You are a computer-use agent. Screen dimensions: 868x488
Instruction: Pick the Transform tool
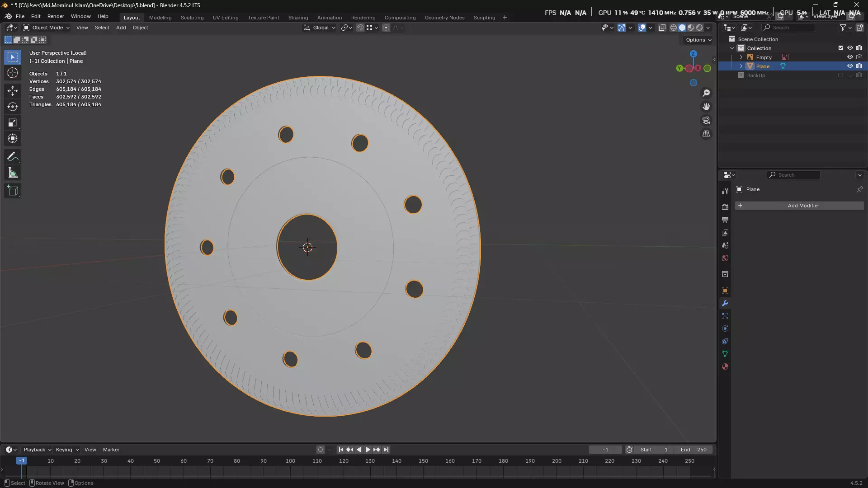[x=13, y=138]
